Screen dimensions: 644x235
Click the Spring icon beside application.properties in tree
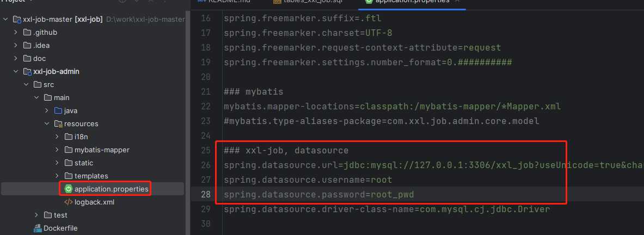point(68,189)
